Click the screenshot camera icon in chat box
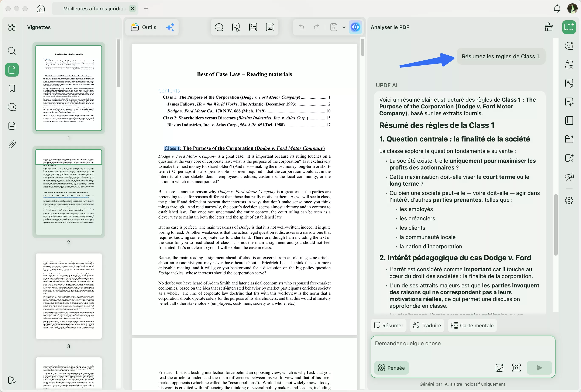 coord(516,368)
